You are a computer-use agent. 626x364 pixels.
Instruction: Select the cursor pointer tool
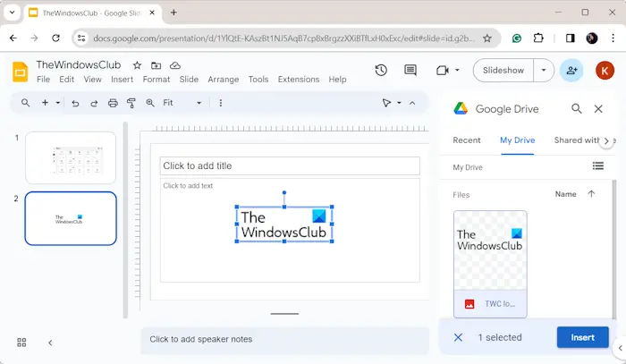tap(386, 103)
